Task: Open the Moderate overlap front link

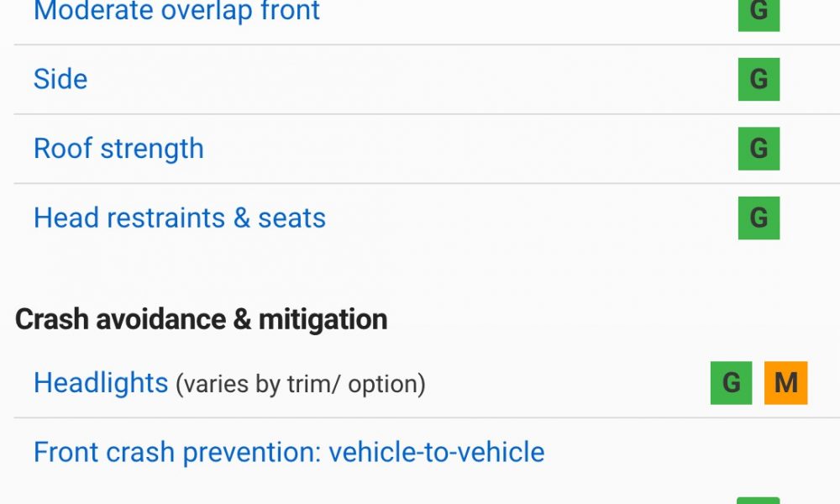Action: click(x=176, y=11)
